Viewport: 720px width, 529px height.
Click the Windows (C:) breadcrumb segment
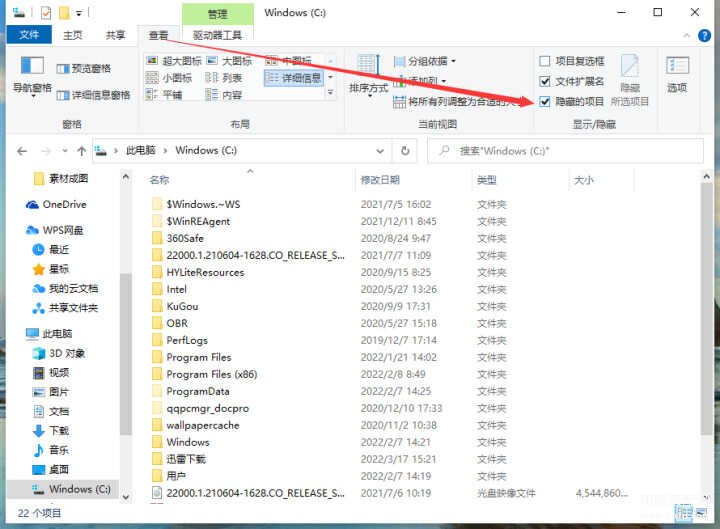point(206,151)
